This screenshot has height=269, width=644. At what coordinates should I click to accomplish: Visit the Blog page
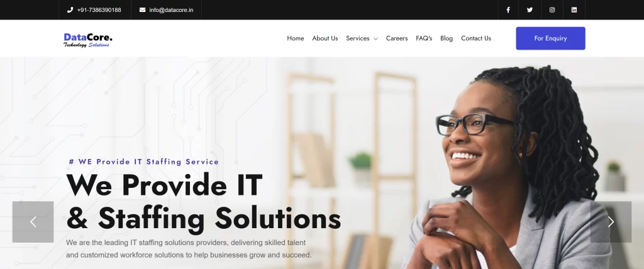click(447, 38)
